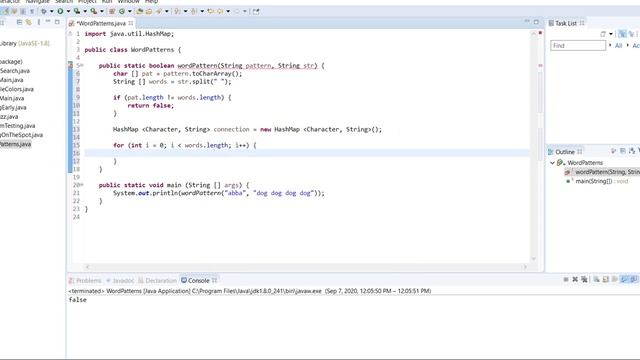Open Package Explorer view menu (three dots)

[x=39, y=22]
